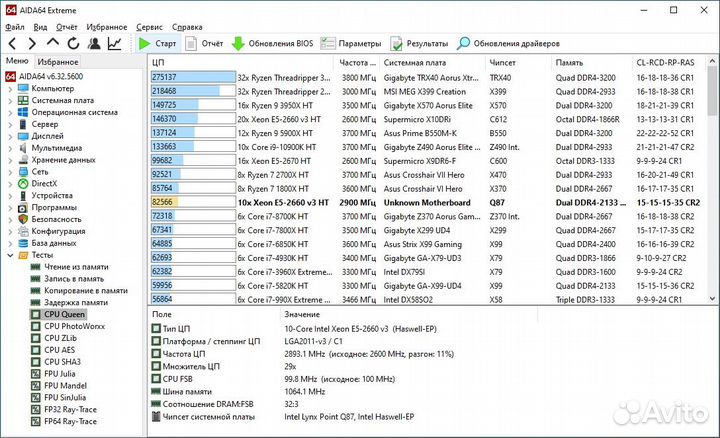Expand the Операционная система node
This screenshot has height=438, width=720.
click(10, 112)
